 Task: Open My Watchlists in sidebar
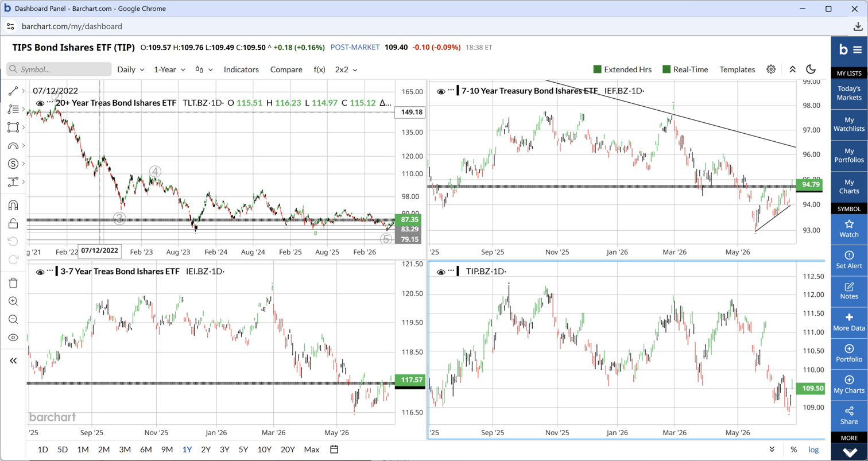(x=849, y=124)
